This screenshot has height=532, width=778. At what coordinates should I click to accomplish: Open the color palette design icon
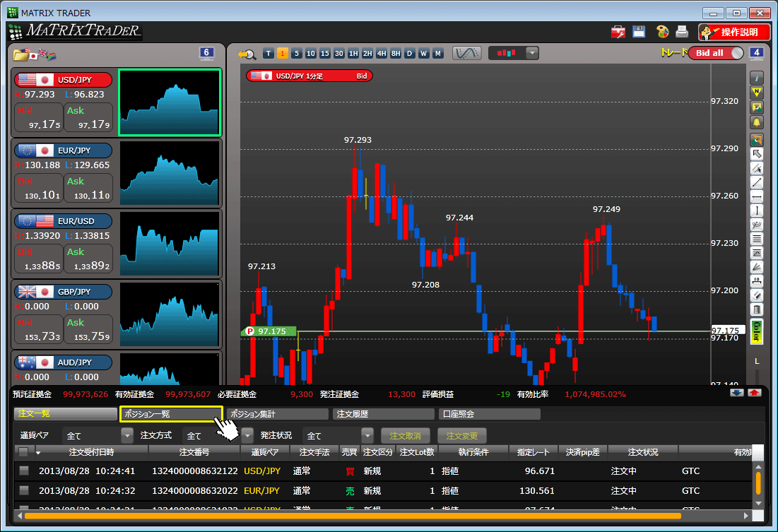[x=662, y=32]
